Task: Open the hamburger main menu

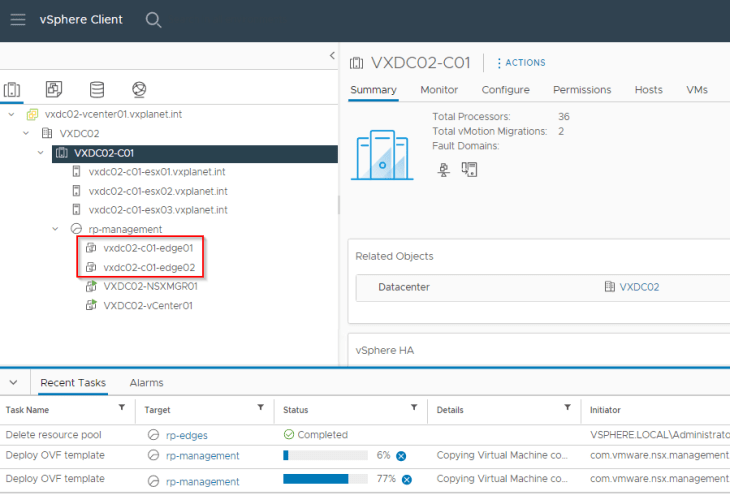Action: click(x=18, y=20)
